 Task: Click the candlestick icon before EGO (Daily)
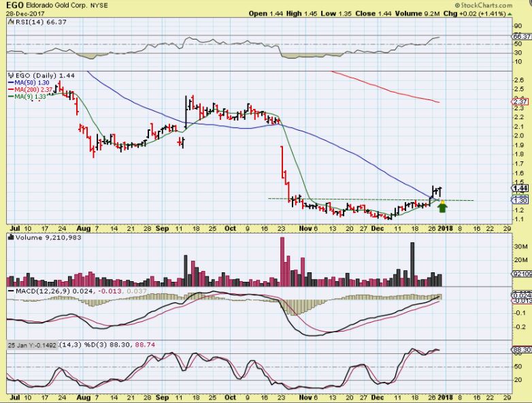click(x=10, y=76)
